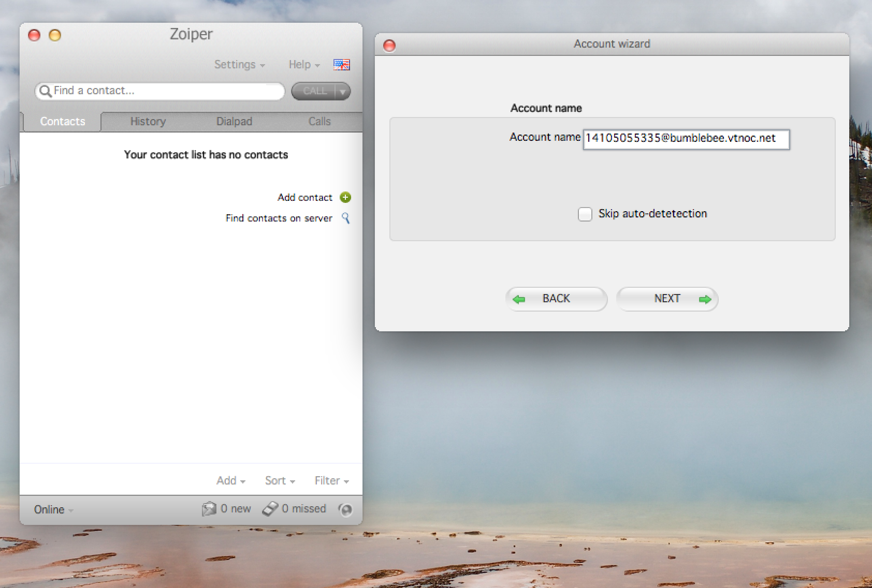This screenshot has width=872, height=588.
Task: Open the Add dropdown in the contacts footer
Action: [231, 481]
